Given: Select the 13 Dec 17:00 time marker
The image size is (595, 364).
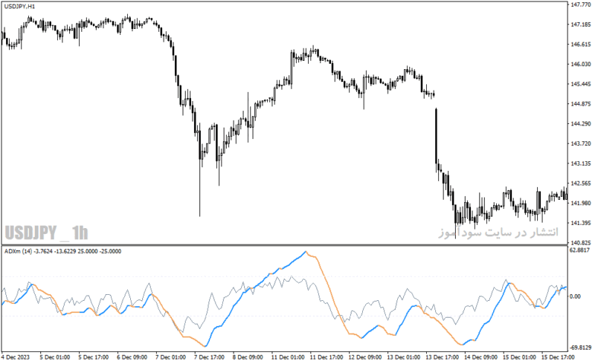Looking at the screenshot, I should [443, 357].
